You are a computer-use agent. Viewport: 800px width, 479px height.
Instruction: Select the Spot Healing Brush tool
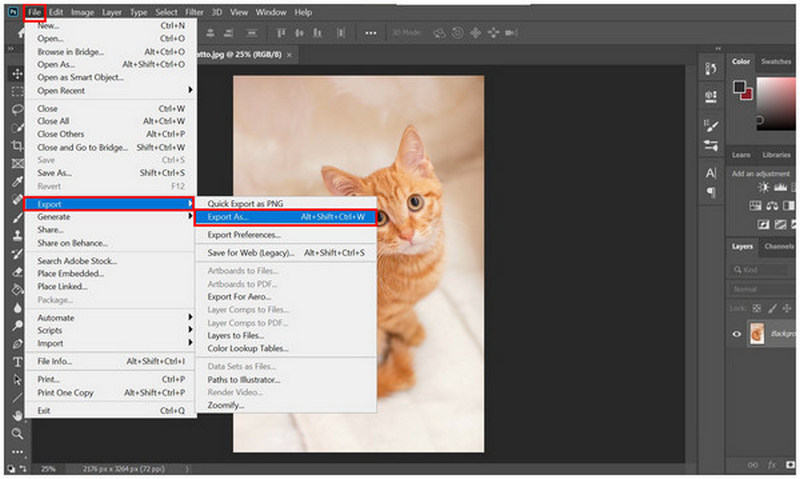pos(17,199)
